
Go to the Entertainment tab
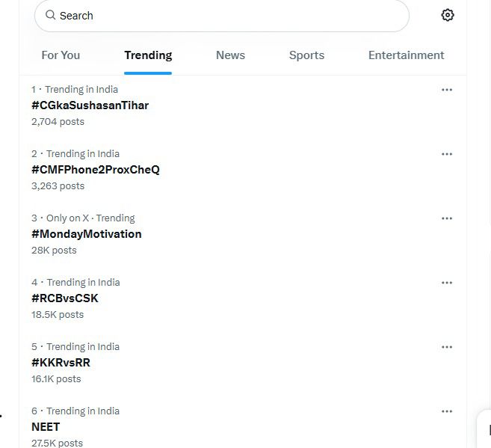406,55
